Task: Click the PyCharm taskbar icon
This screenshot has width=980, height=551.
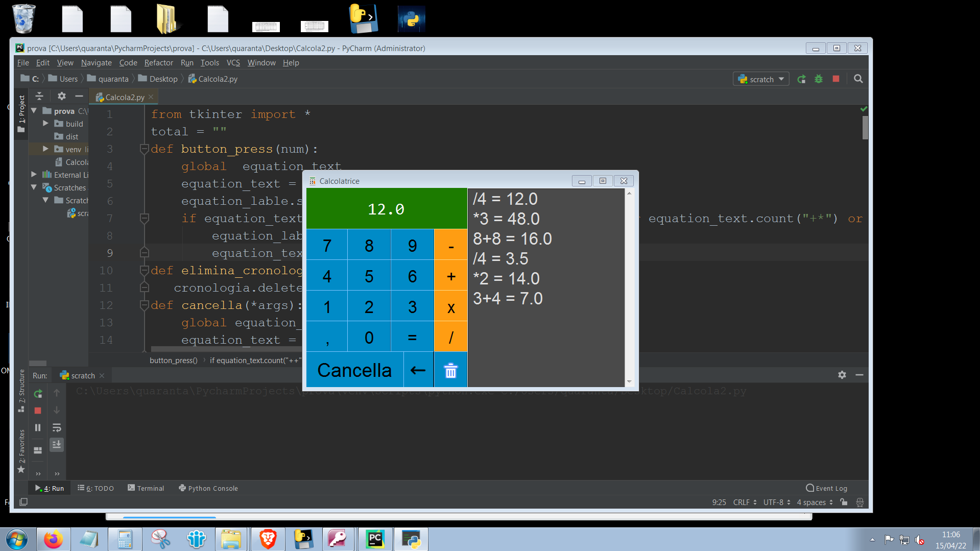Action: point(375,539)
